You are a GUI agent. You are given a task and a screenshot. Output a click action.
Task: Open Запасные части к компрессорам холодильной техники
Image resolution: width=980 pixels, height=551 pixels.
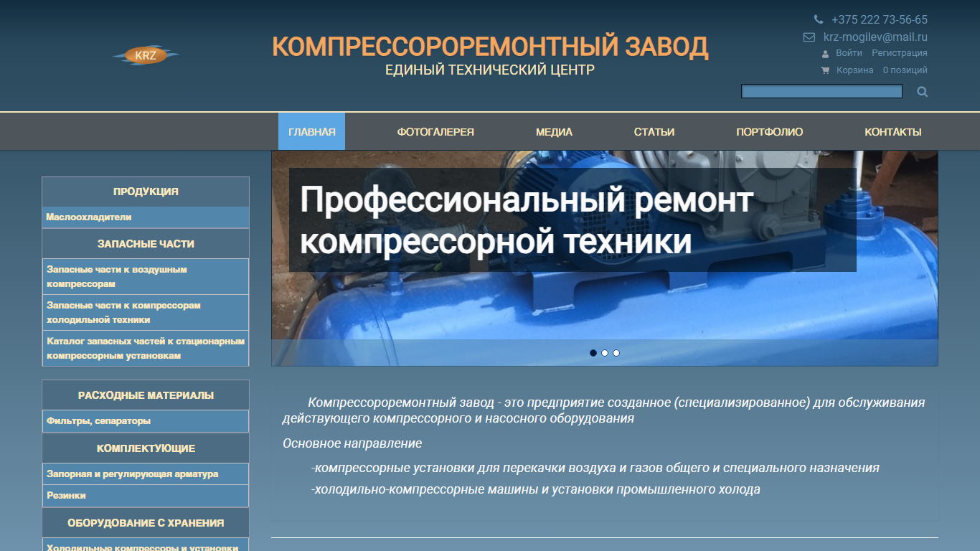pyautogui.click(x=146, y=313)
